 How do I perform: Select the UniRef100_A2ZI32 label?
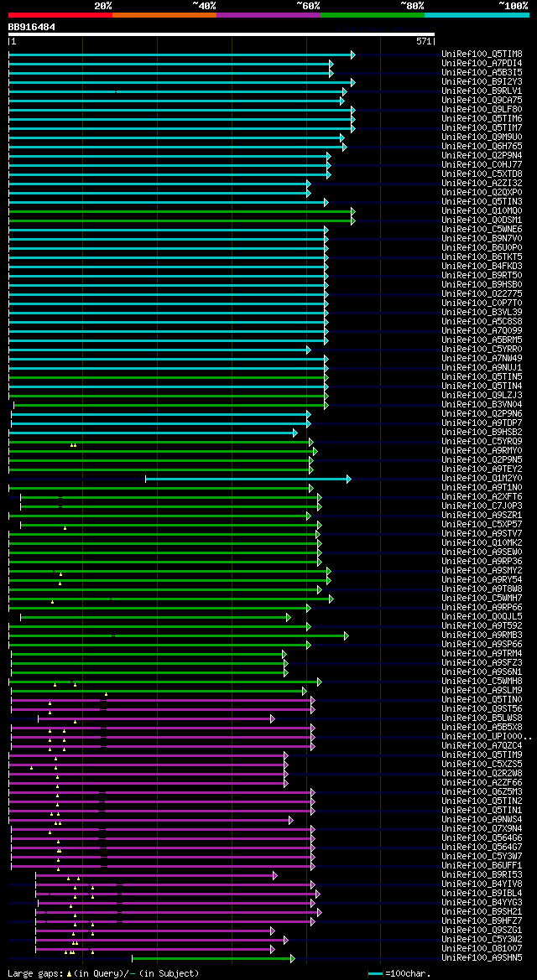coord(482,184)
